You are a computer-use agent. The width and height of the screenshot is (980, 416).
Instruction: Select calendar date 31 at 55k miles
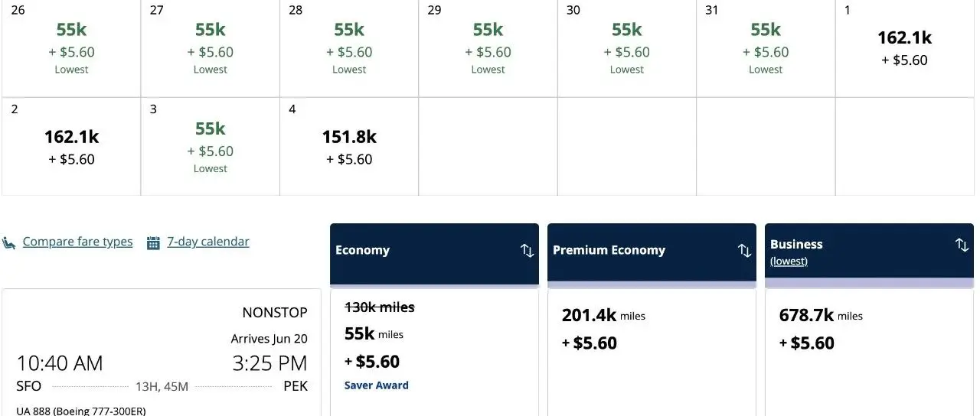(x=766, y=49)
